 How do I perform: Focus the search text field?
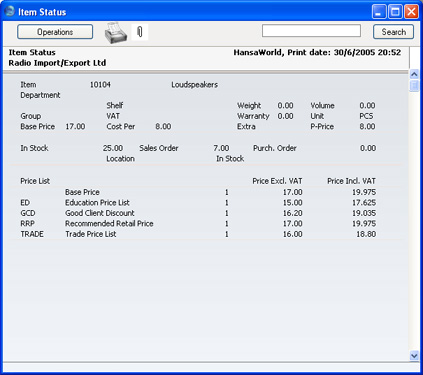[x=311, y=31]
